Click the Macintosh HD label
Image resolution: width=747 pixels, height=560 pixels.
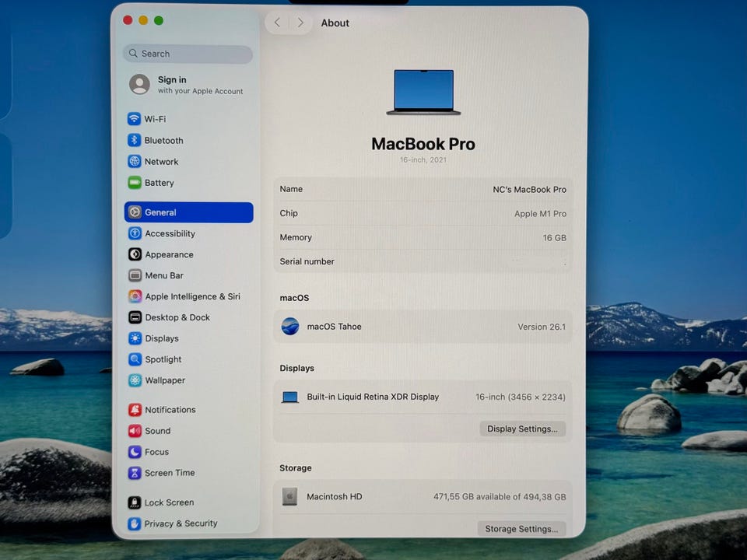point(335,497)
